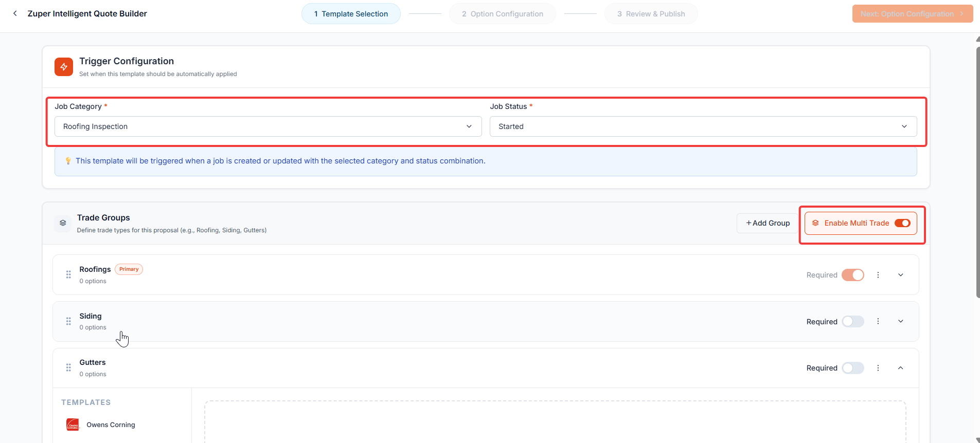This screenshot has height=443, width=980.
Task: Go to step 1 Template Selection
Action: [x=351, y=14]
